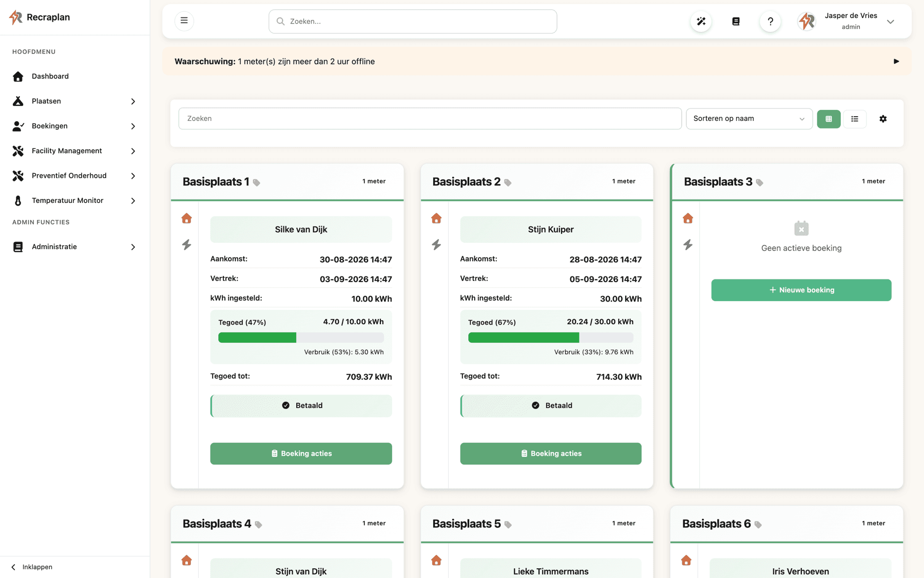Create Nieuwe boeking for Basisplaats 3
The height and width of the screenshot is (578, 924).
tap(801, 290)
